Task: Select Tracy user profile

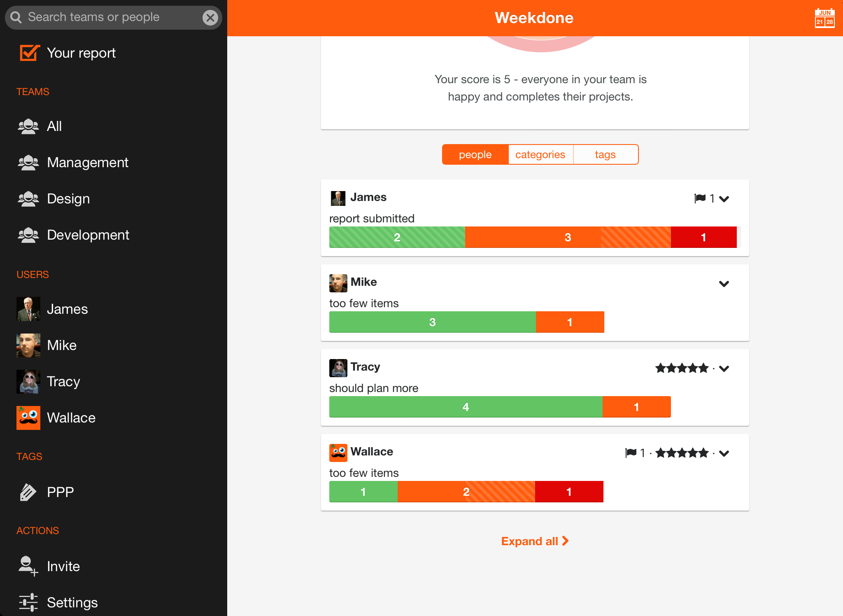Action: (63, 380)
